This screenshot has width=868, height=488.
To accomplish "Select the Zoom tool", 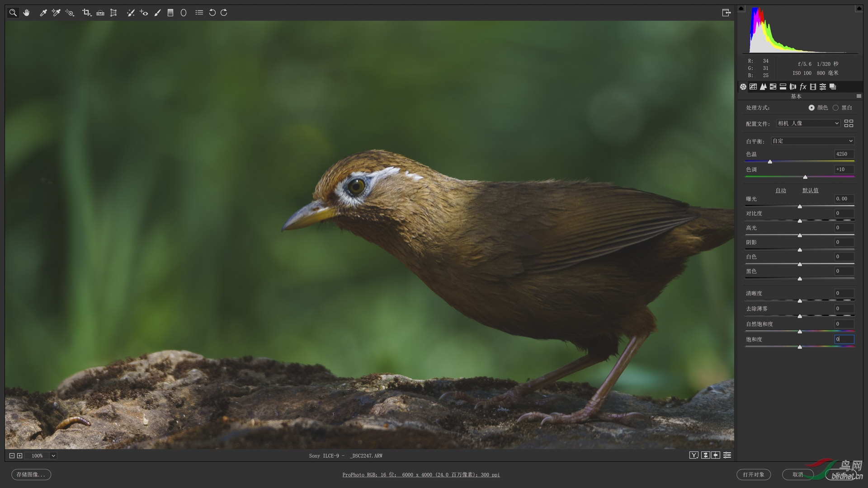I will (13, 13).
